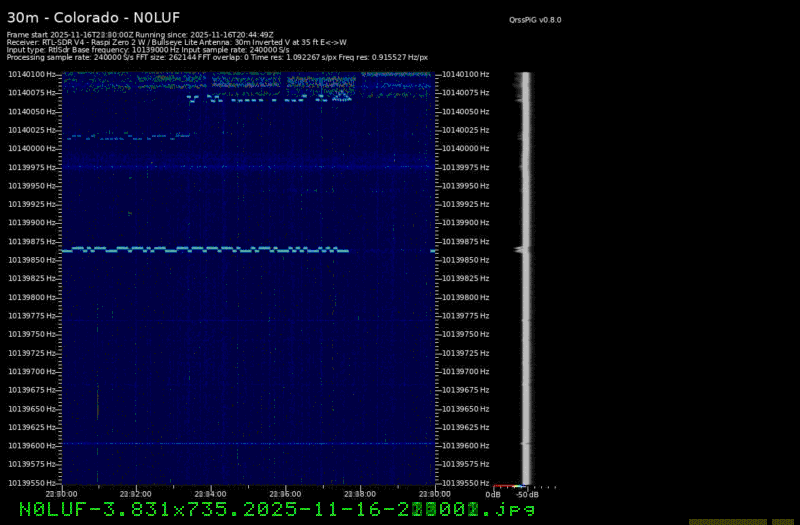Viewport: 800px width, 525px height.
Task: Click the 23:34:00 time axis marker
Action: pos(210,492)
